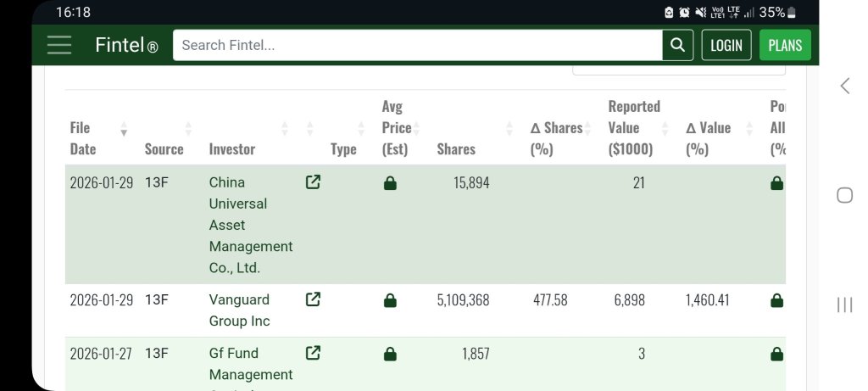Click the LOGIN button

coord(726,45)
